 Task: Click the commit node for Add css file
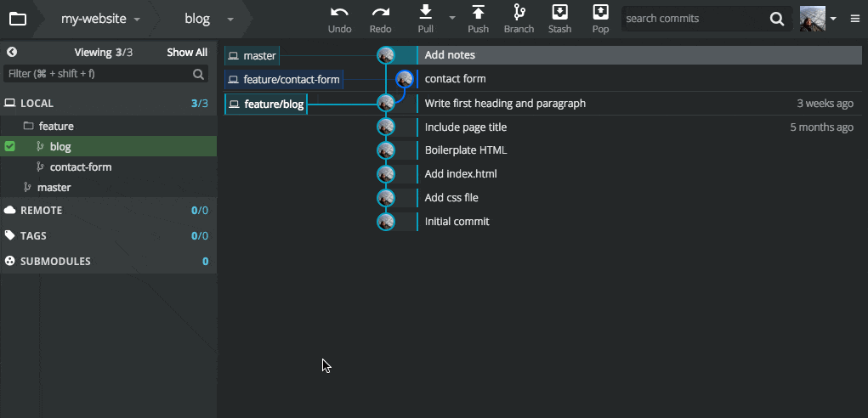(x=386, y=198)
